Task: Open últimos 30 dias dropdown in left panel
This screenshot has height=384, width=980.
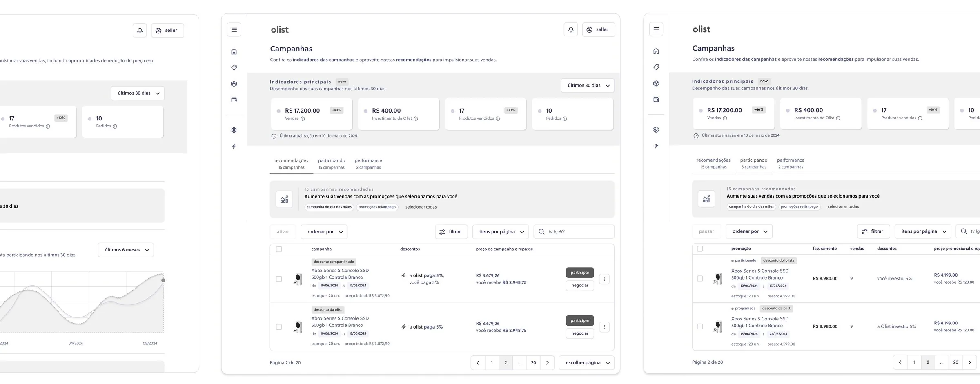Action: (x=138, y=93)
